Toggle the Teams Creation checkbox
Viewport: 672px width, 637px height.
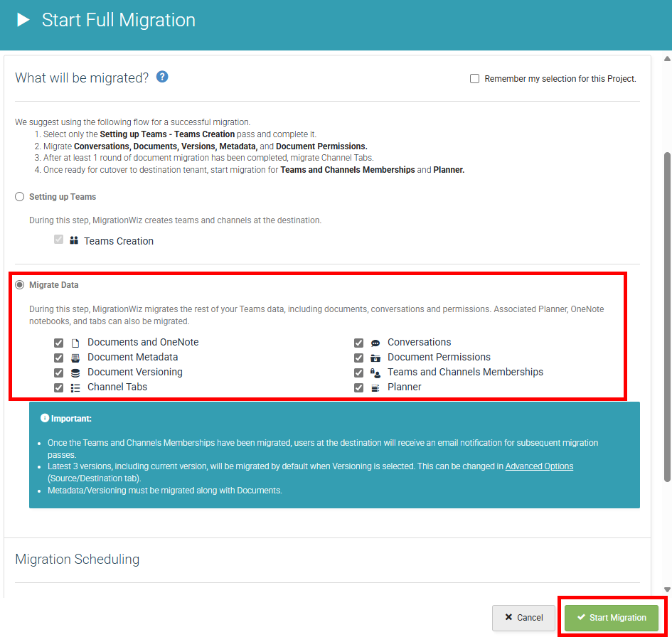pyautogui.click(x=59, y=240)
